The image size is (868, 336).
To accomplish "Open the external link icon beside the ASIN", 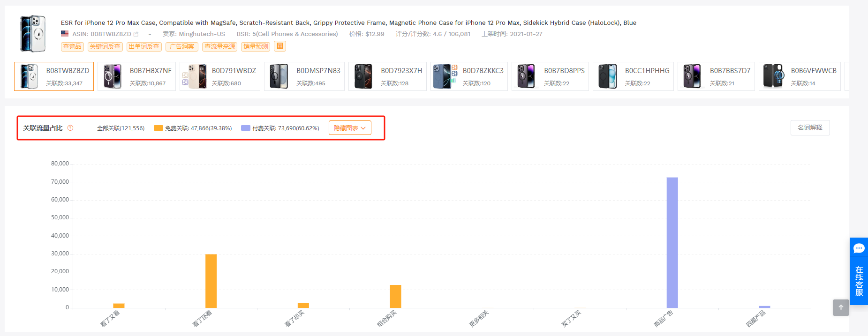I will click(136, 34).
